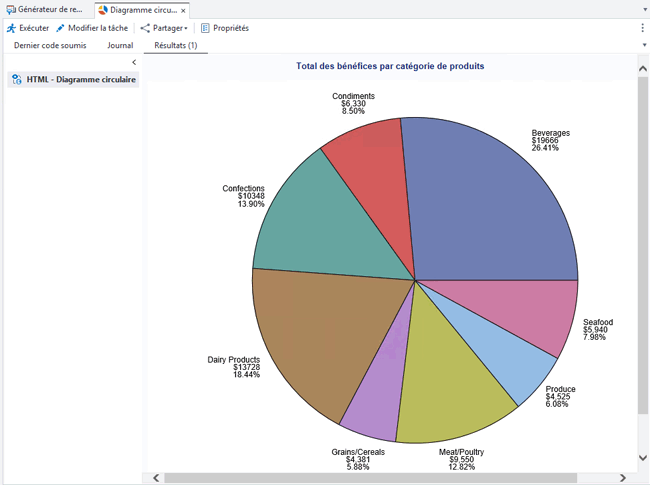The width and height of the screenshot is (650, 485).
Task: Click the Produce label
Action: (560, 389)
